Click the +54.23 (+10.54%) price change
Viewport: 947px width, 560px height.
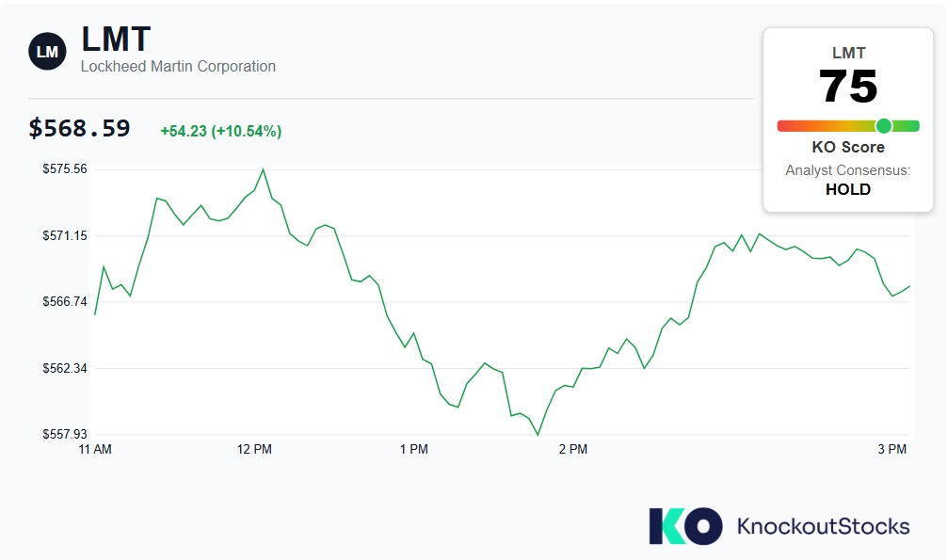(221, 131)
